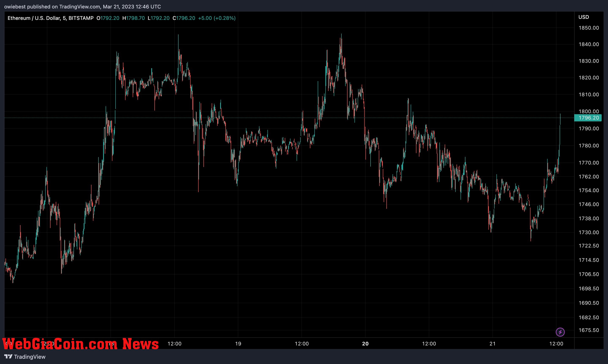The image size is (608, 364).
Task: Click the 1690.50 price axis label
Action: [589, 303]
